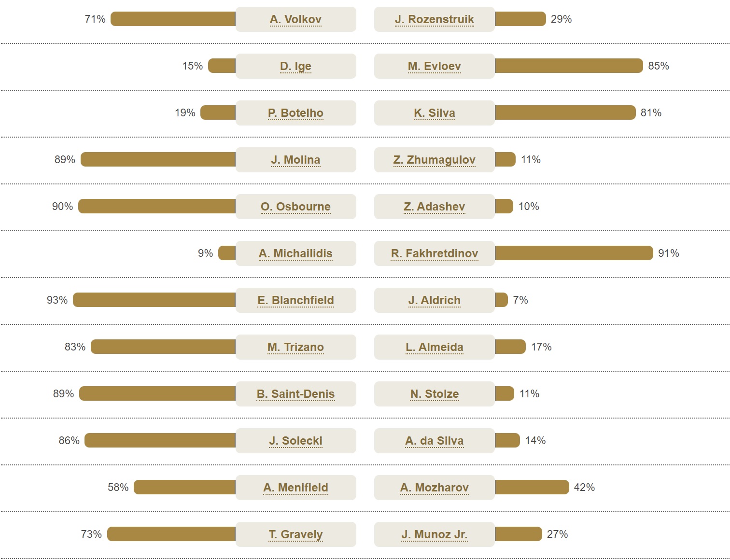The image size is (730, 560).
Task: Open P. Botelho's profile link
Action: pyautogui.click(x=295, y=113)
